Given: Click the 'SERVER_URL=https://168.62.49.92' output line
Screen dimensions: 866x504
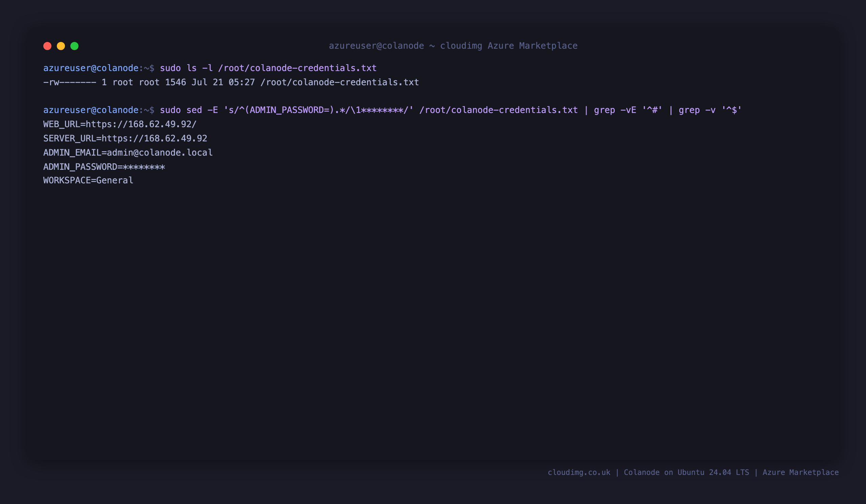Looking at the screenshot, I should point(125,138).
